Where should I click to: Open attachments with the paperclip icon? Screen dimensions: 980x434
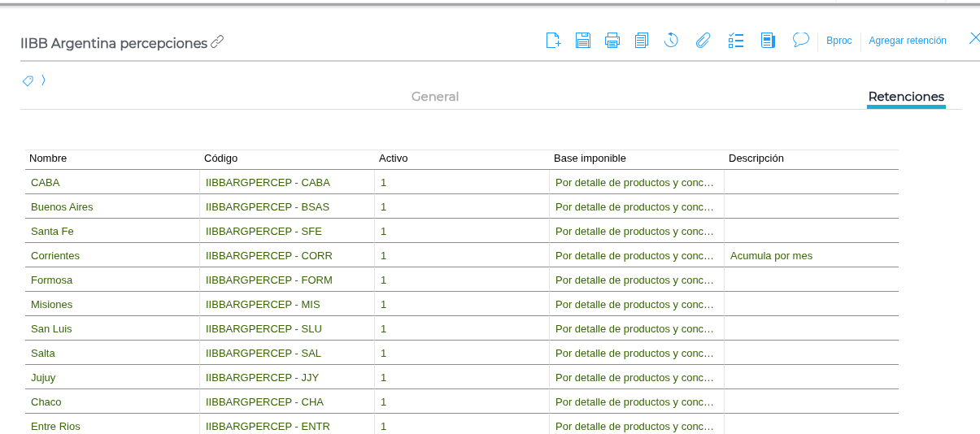pyautogui.click(x=703, y=40)
